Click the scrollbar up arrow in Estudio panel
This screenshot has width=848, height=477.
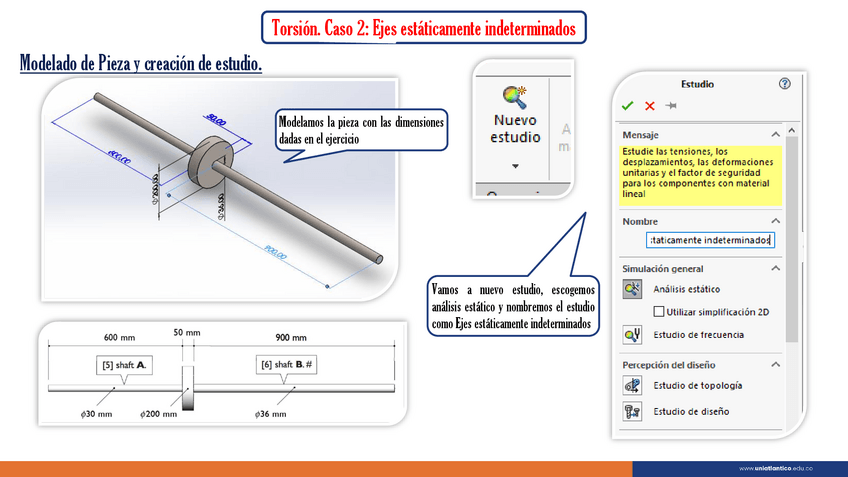coord(792,130)
